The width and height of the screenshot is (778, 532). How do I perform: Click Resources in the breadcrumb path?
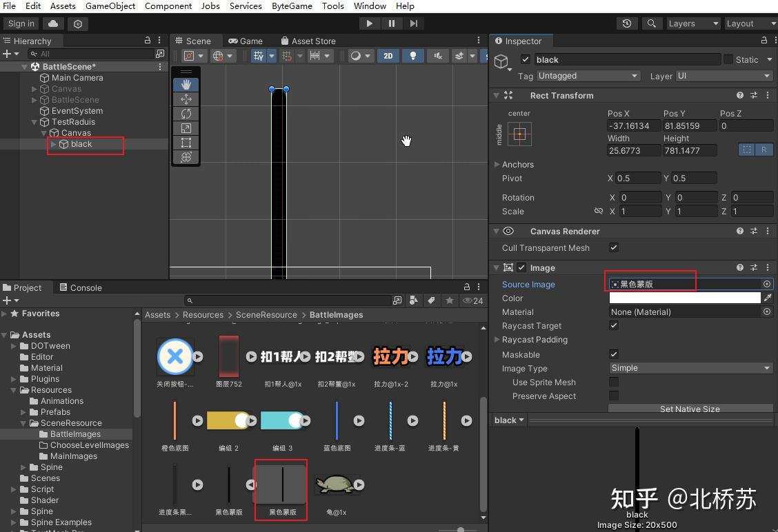click(203, 315)
